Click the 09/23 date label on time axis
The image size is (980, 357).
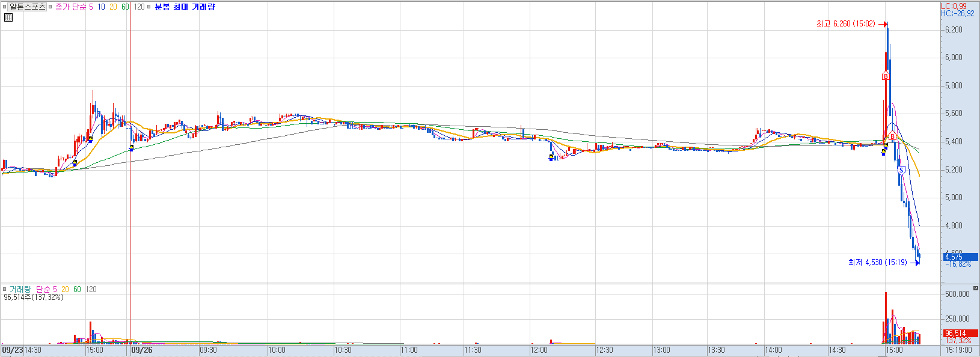12,350
